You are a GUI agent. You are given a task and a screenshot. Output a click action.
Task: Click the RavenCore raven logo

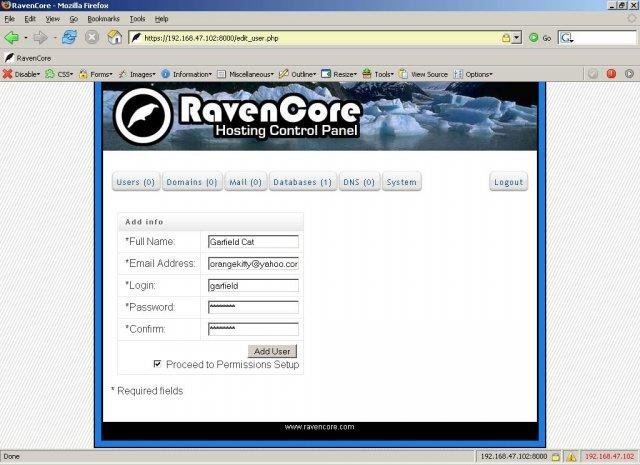pyautogui.click(x=143, y=116)
